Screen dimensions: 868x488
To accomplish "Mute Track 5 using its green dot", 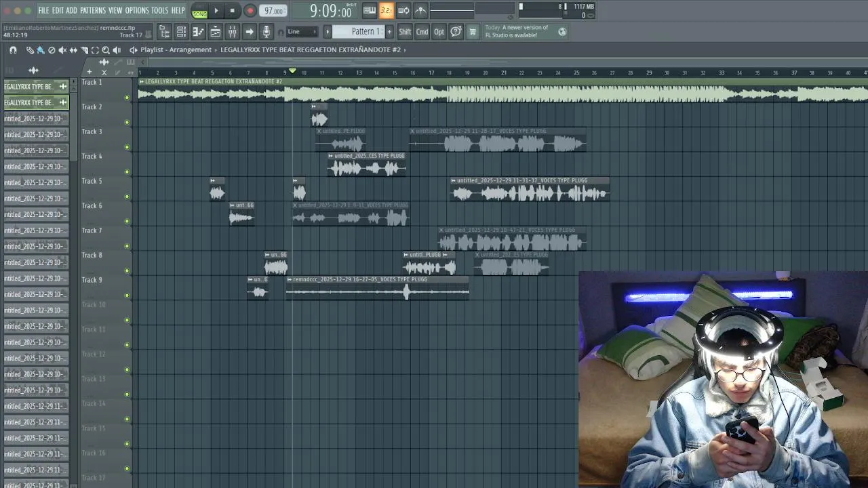I will pyautogui.click(x=127, y=197).
